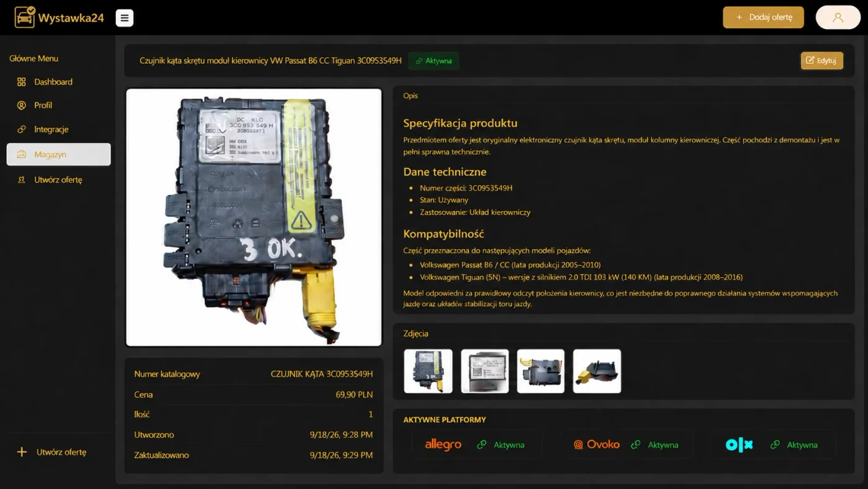Click the Wystawka24 car logo icon

pos(25,17)
